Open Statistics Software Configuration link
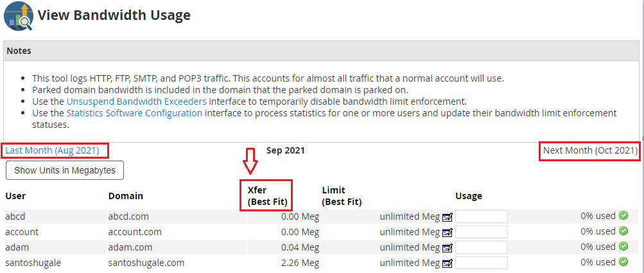Viewport: 644px width, 273px height. click(134, 113)
